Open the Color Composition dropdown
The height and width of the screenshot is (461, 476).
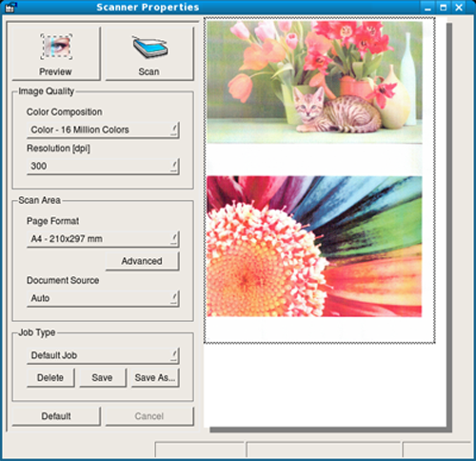[103, 130]
